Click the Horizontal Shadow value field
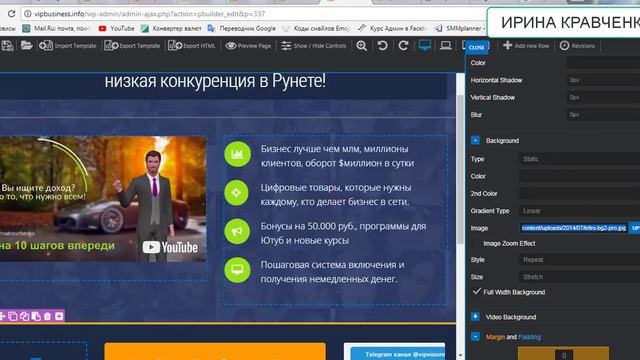640x360 pixels. 603,80
